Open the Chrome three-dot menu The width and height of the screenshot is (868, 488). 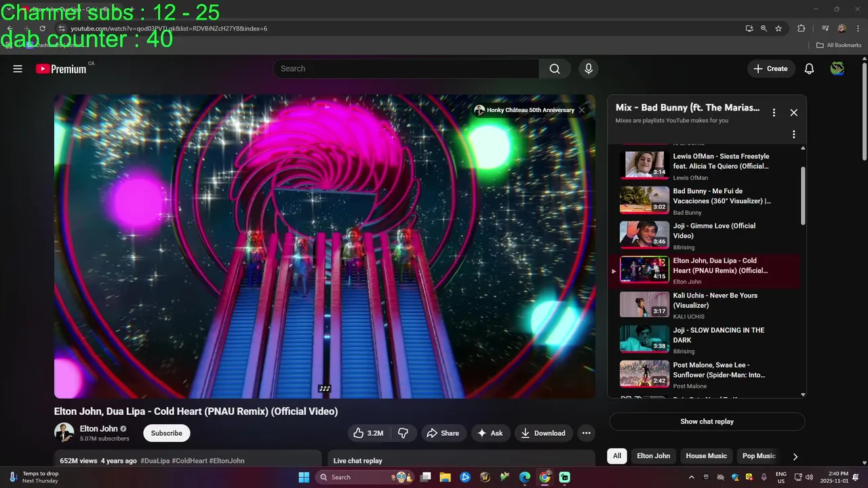point(858,28)
